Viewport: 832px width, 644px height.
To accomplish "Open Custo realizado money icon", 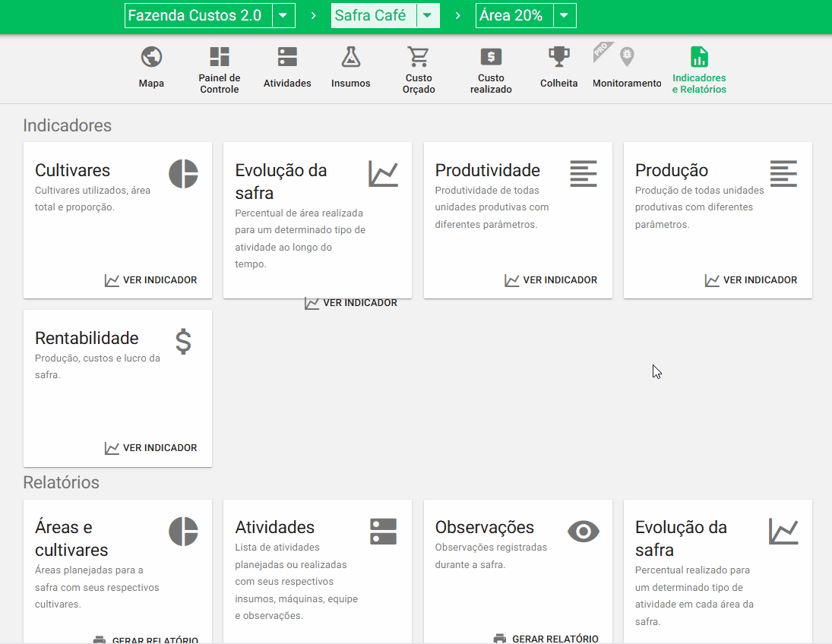I will point(491,57).
